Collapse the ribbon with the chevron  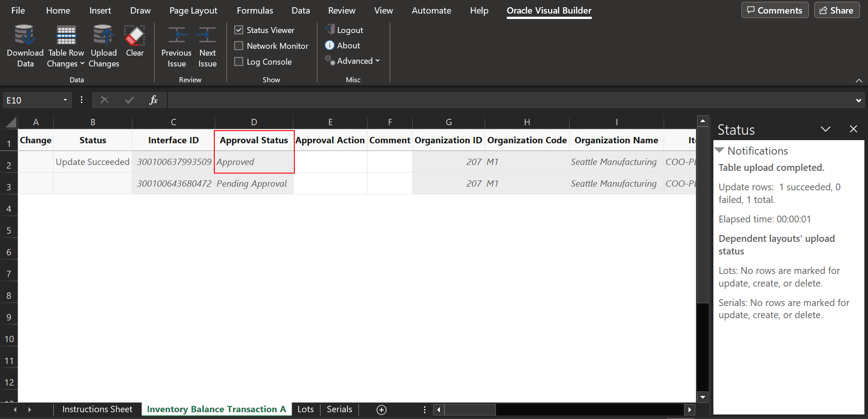click(x=859, y=80)
